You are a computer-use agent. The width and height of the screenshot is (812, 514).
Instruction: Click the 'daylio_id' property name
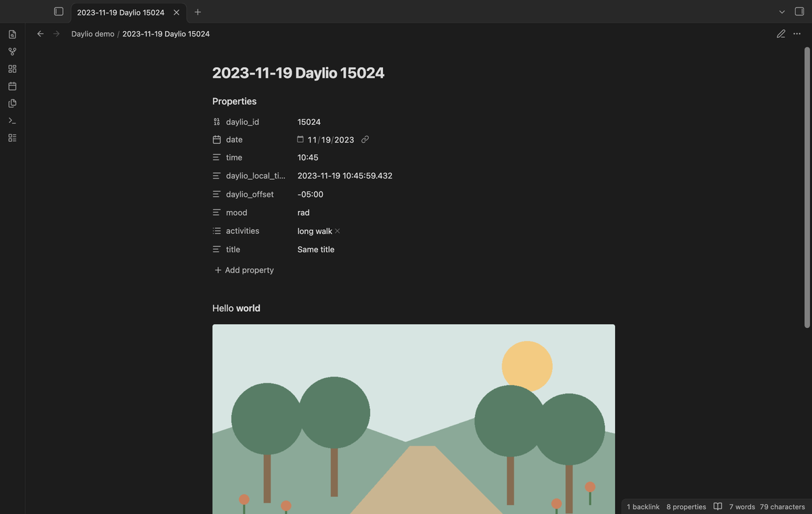point(242,122)
